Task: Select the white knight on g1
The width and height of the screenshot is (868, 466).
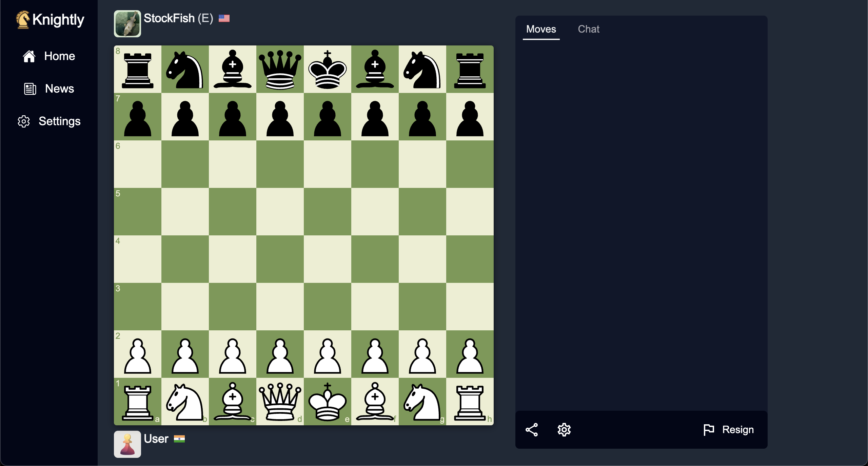Action: point(422,403)
